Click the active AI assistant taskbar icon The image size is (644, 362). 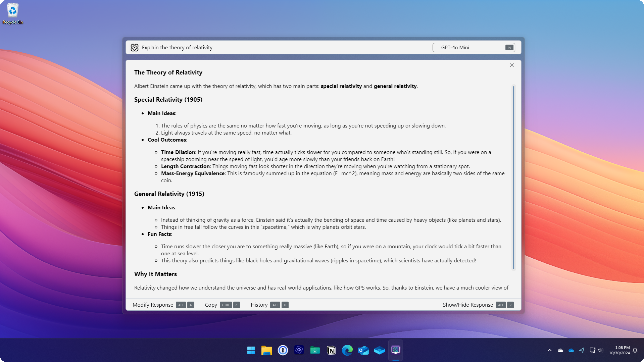pos(396,350)
